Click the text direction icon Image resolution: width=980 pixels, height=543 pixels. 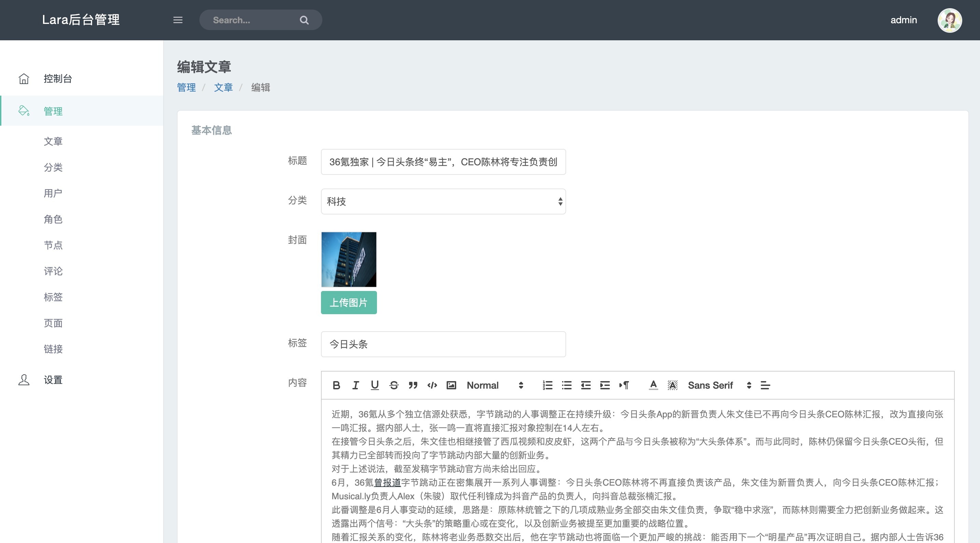624,385
